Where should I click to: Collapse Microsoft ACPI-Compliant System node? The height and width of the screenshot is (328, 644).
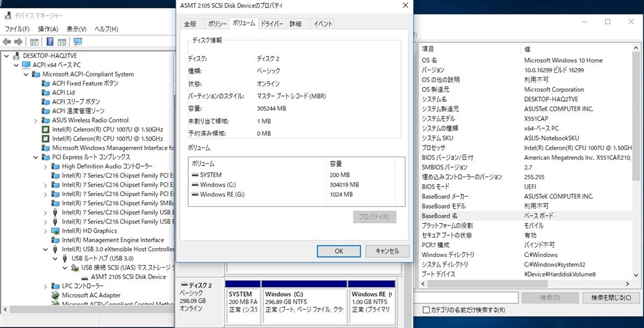[26, 74]
